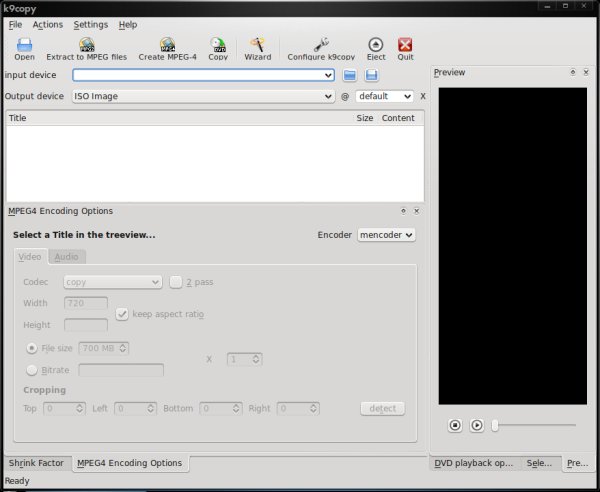Open the Encoder mencoder dropdown
The height and width of the screenshot is (492, 600).
(x=386, y=235)
